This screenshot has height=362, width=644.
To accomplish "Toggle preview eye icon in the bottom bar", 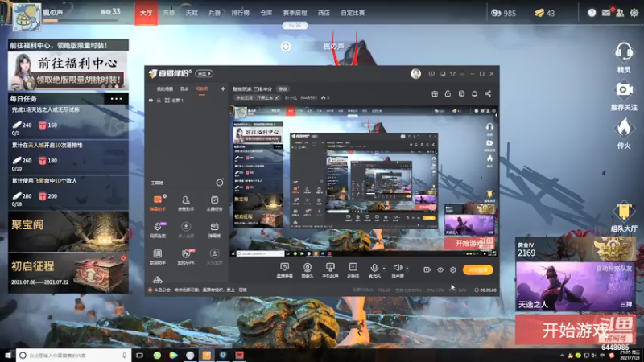I will [x=440, y=269].
